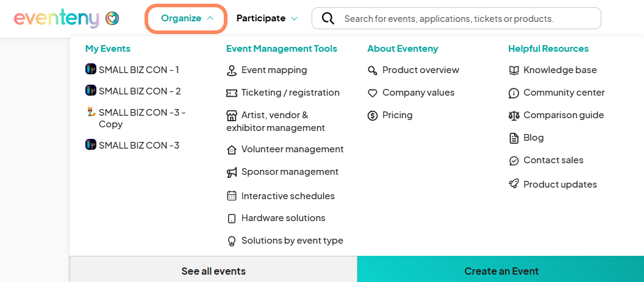Click the My Events heading
Viewport: 644px width, 282px height.
[x=108, y=49]
